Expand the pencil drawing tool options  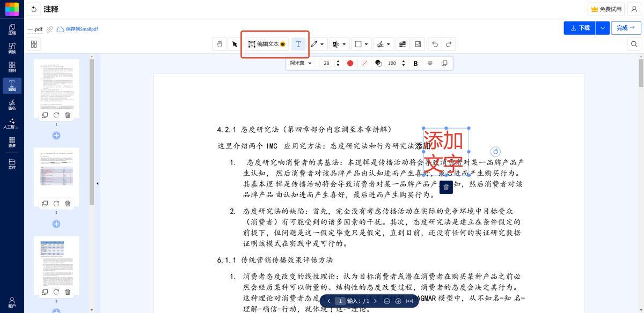(321, 44)
